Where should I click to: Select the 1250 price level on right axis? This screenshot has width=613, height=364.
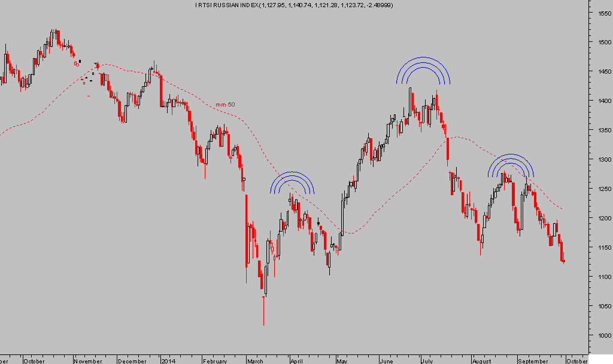(602, 189)
